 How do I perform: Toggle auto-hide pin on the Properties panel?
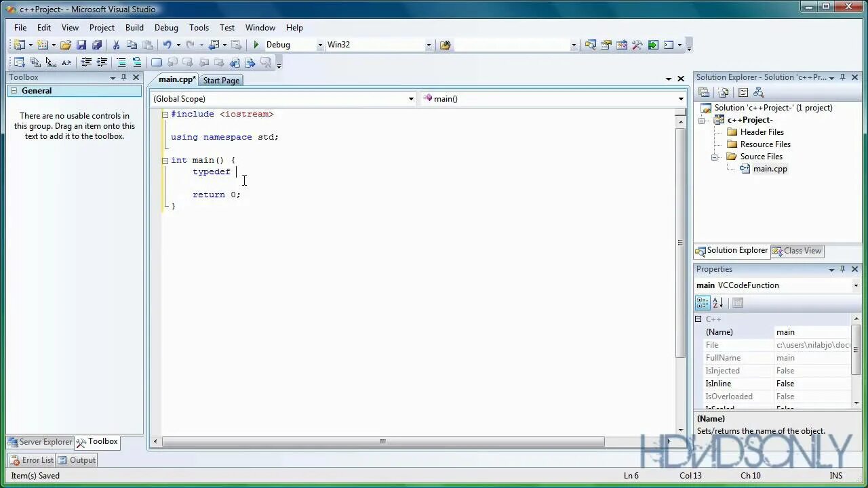pyautogui.click(x=842, y=269)
